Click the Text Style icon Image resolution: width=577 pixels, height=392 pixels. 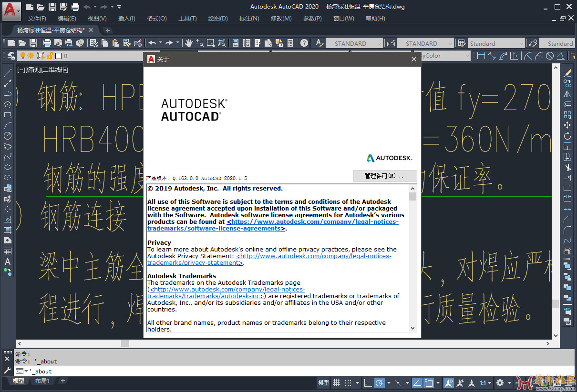319,43
